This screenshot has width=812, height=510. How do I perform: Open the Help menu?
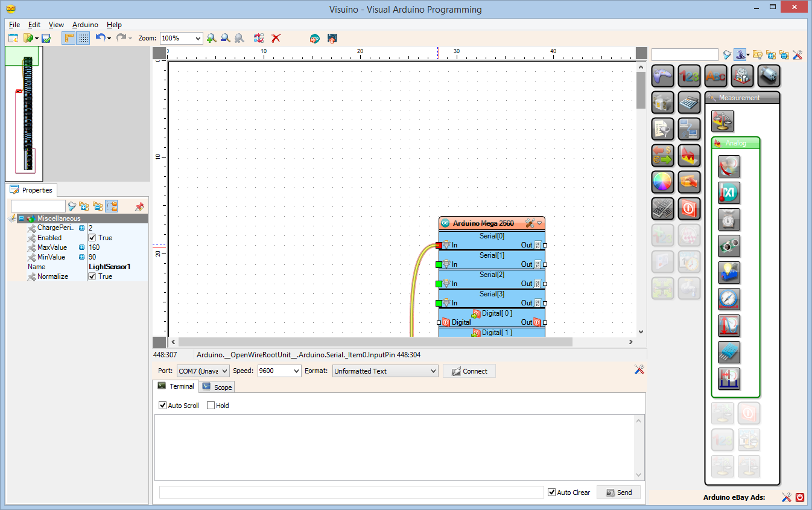point(114,25)
